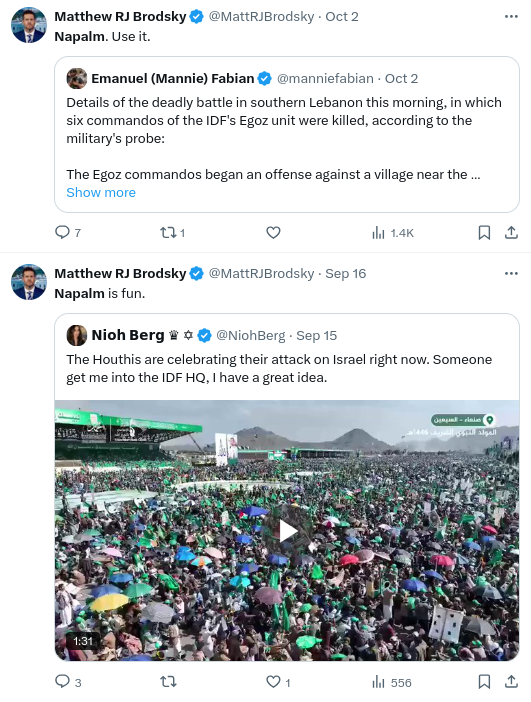
Task: Open more options for Sep 16 tweet
Action: click(x=511, y=274)
